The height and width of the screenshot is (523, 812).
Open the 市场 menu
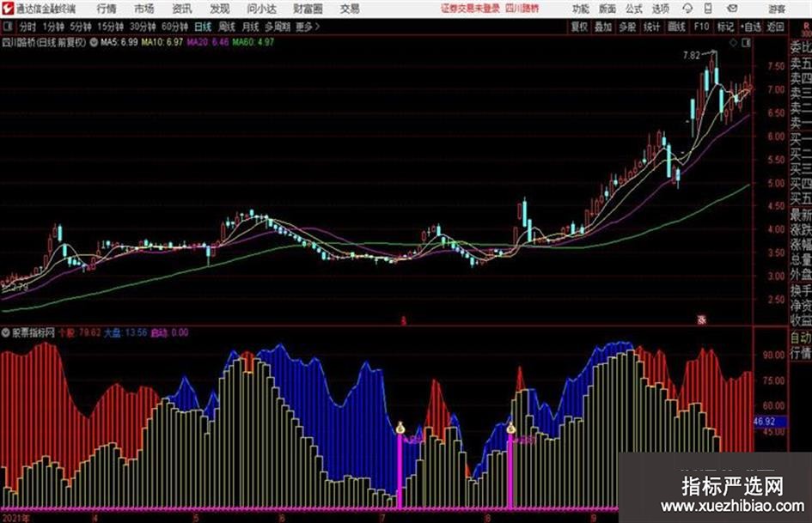click(x=144, y=9)
